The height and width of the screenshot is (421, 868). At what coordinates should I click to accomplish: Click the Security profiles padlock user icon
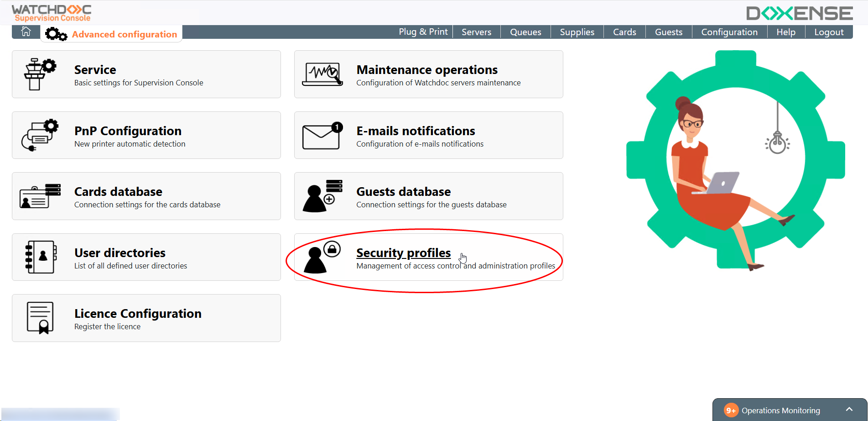[322, 257]
